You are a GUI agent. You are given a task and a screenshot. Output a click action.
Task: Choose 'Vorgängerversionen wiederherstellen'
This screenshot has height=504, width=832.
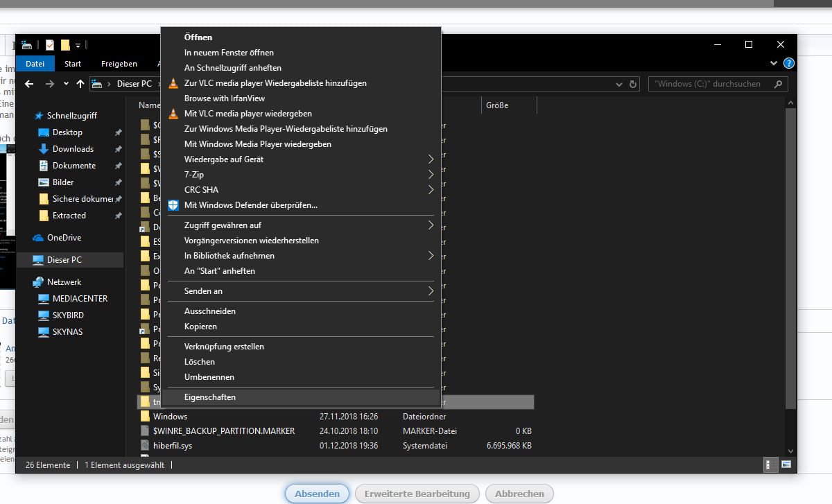click(300, 241)
